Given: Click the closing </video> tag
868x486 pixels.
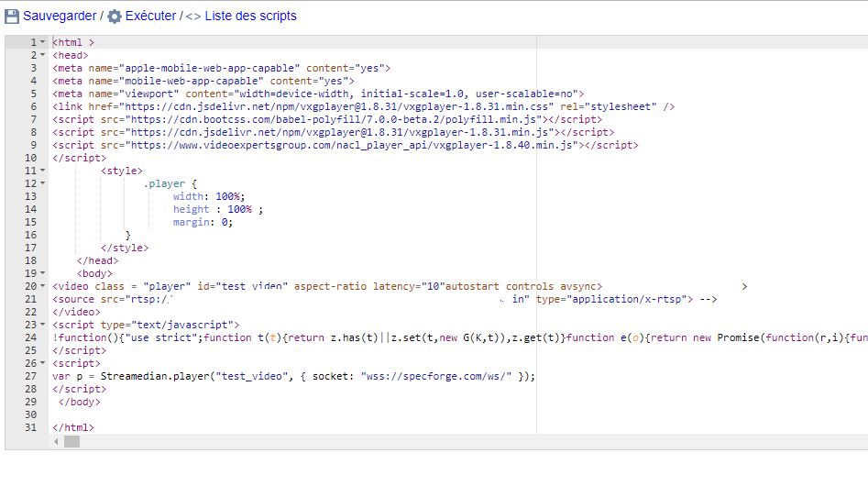Looking at the screenshot, I should [76, 312].
